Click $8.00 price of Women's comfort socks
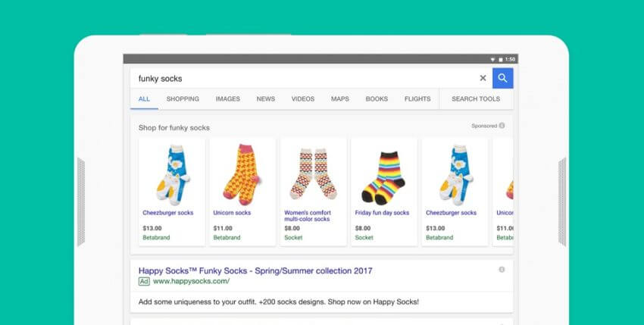644x325 pixels. click(x=292, y=228)
